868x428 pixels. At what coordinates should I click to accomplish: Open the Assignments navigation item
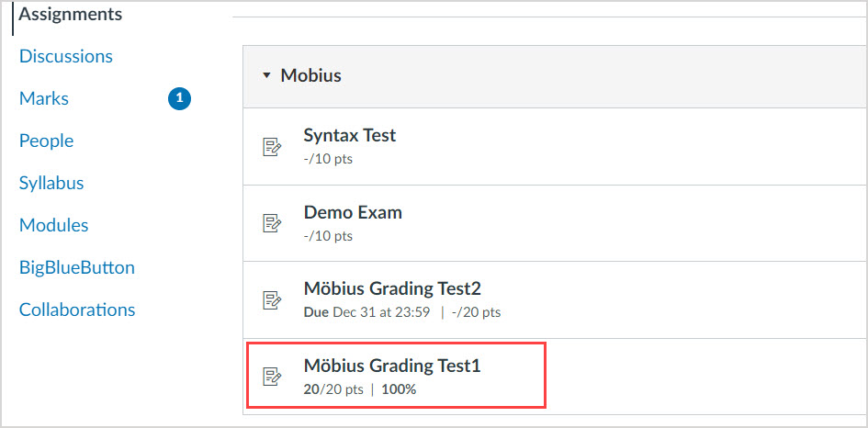coord(71,15)
